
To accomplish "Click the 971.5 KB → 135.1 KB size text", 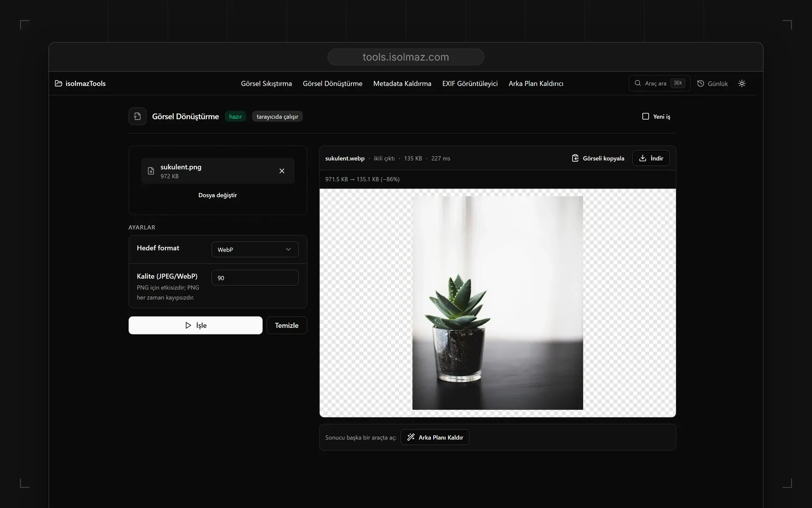I will (x=362, y=179).
